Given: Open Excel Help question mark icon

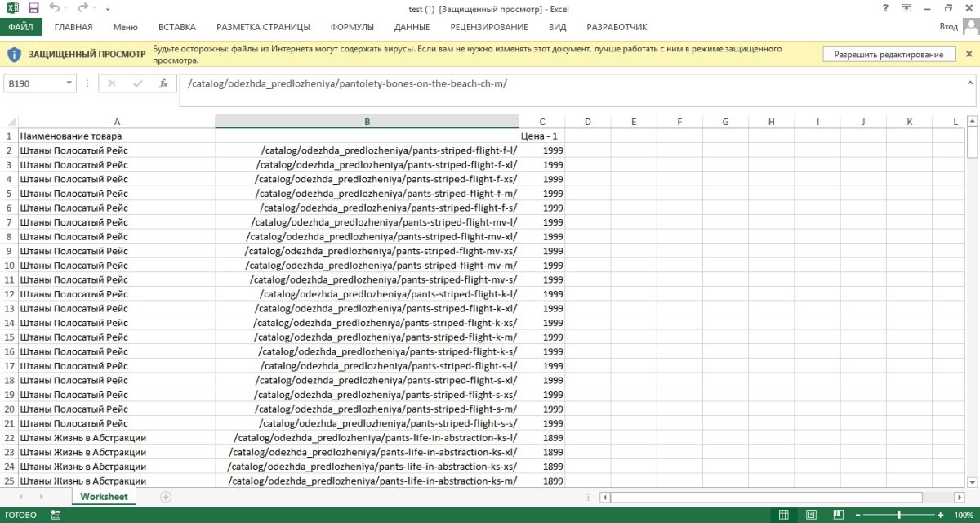Looking at the screenshot, I should (x=886, y=8).
